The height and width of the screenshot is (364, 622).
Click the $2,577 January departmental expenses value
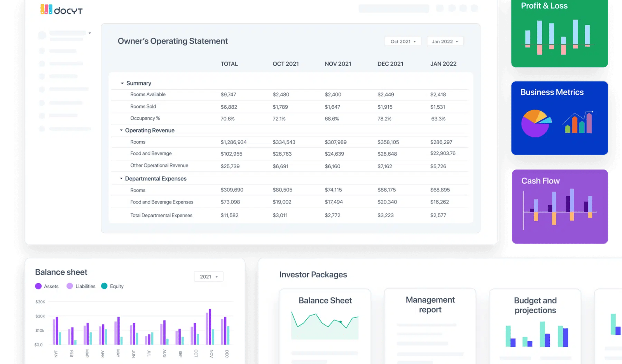click(x=438, y=215)
